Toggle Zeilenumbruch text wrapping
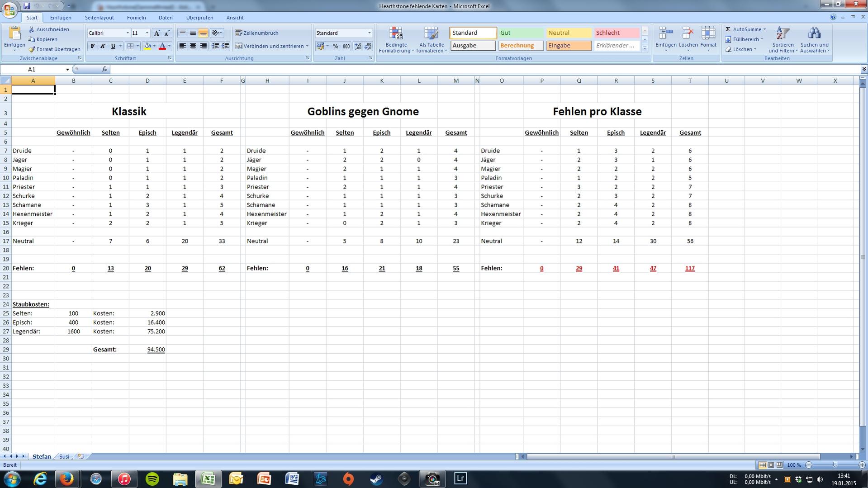 tap(257, 33)
